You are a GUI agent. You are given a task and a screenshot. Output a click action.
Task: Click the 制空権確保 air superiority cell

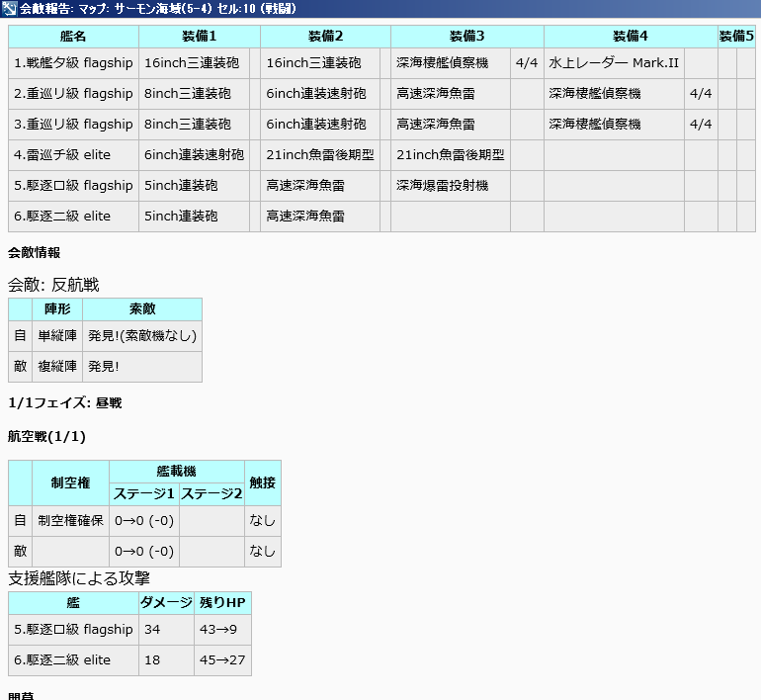70,521
